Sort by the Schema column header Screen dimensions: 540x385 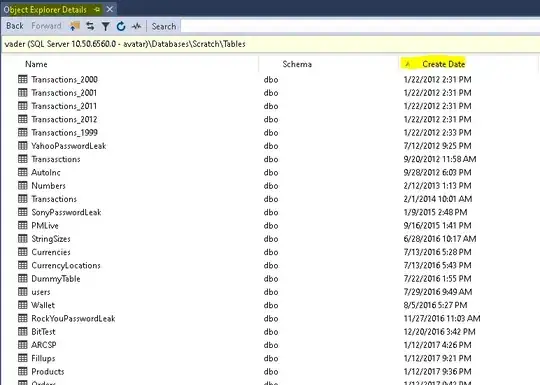297,64
